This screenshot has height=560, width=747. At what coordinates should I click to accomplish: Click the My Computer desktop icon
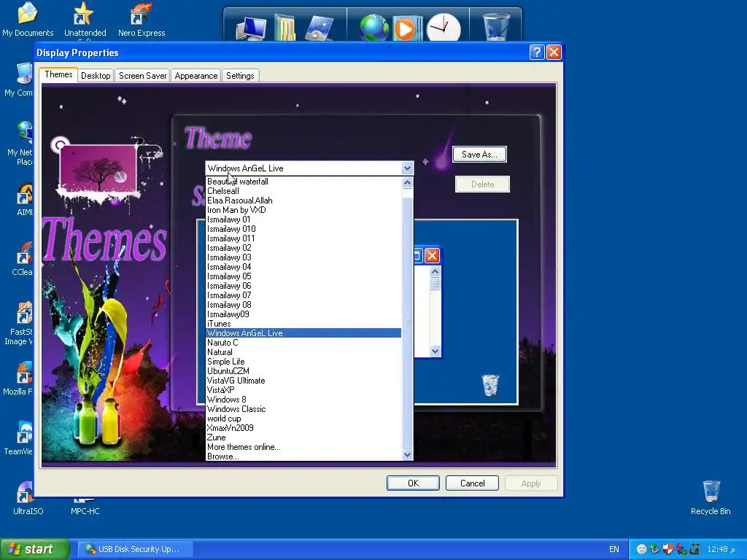[19, 79]
